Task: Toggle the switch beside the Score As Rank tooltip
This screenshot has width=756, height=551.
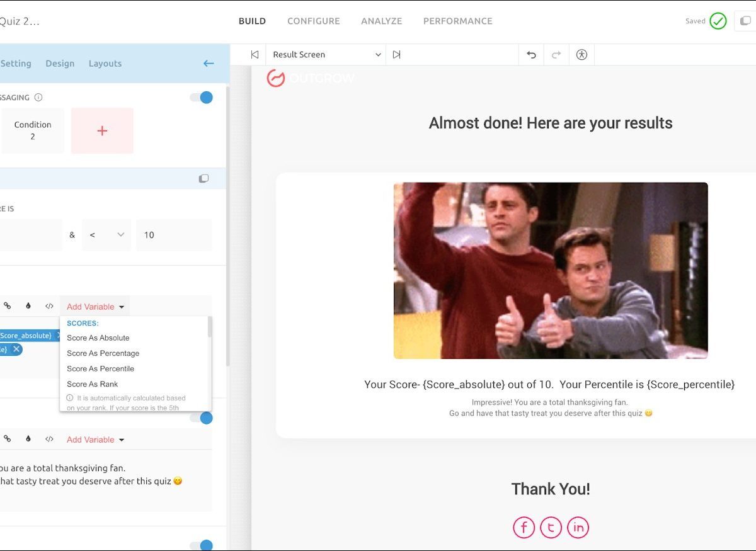Action: click(x=202, y=418)
